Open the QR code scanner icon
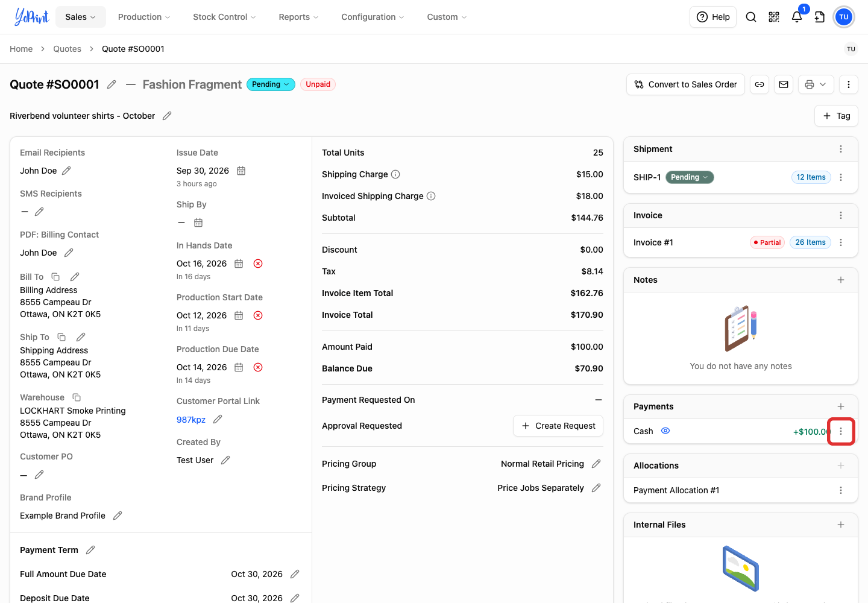The height and width of the screenshot is (603, 868). [x=774, y=17]
